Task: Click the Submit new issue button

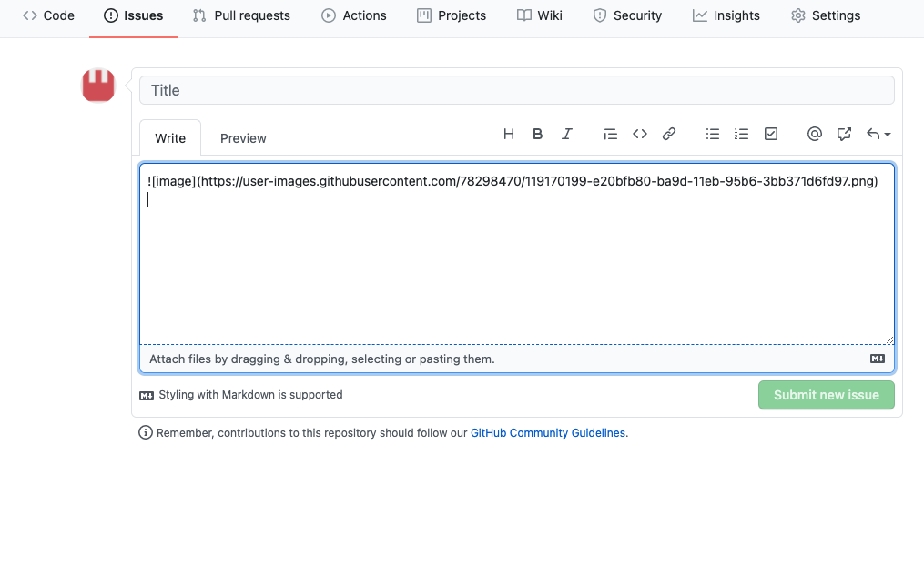Action: coord(826,395)
